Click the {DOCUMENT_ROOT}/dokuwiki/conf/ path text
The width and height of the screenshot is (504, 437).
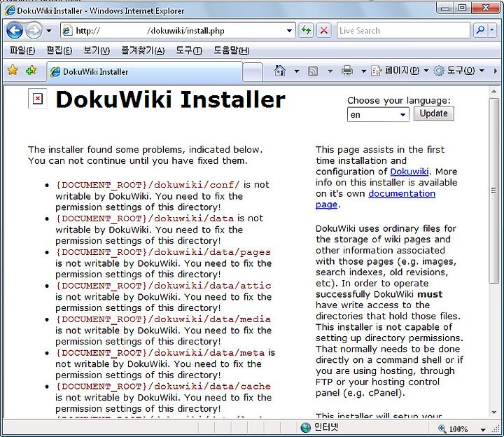click(x=148, y=185)
